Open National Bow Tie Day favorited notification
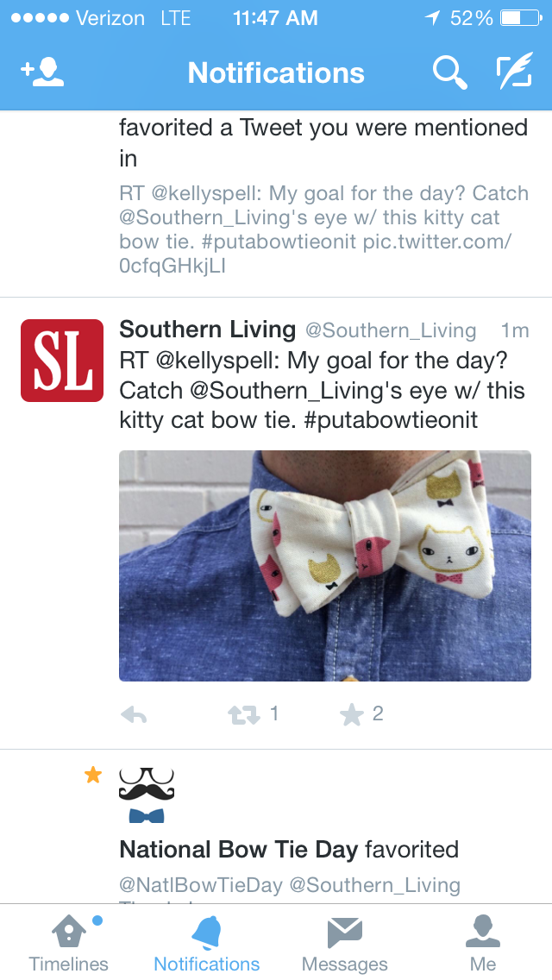The image size is (552, 980). 289,850
